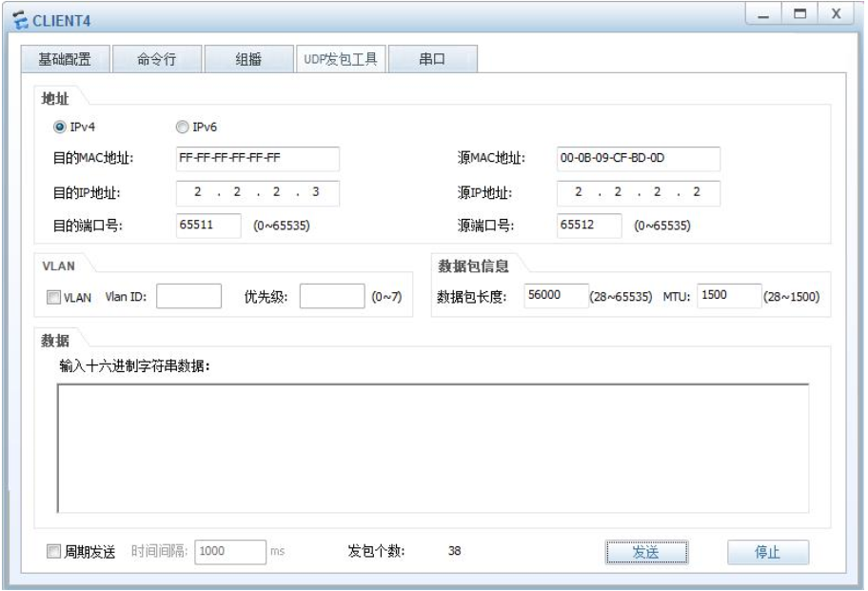868x591 pixels.
Task: Click the 优先级 input box
Action: coord(332,296)
